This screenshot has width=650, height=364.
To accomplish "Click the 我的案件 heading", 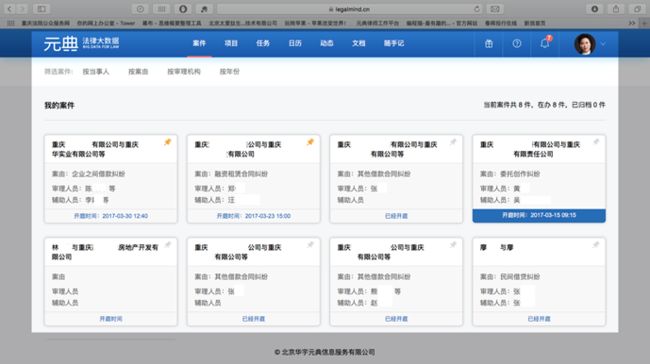I will [x=59, y=105].
